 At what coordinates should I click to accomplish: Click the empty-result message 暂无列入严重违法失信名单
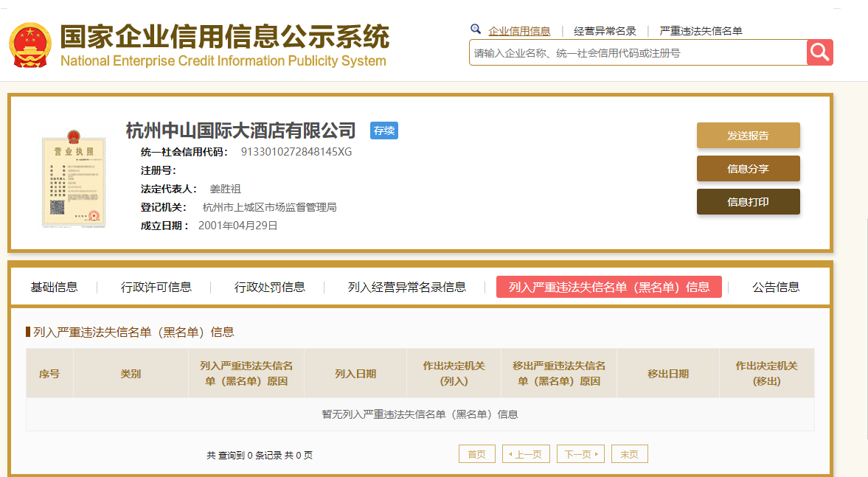[x=420, y=414]
